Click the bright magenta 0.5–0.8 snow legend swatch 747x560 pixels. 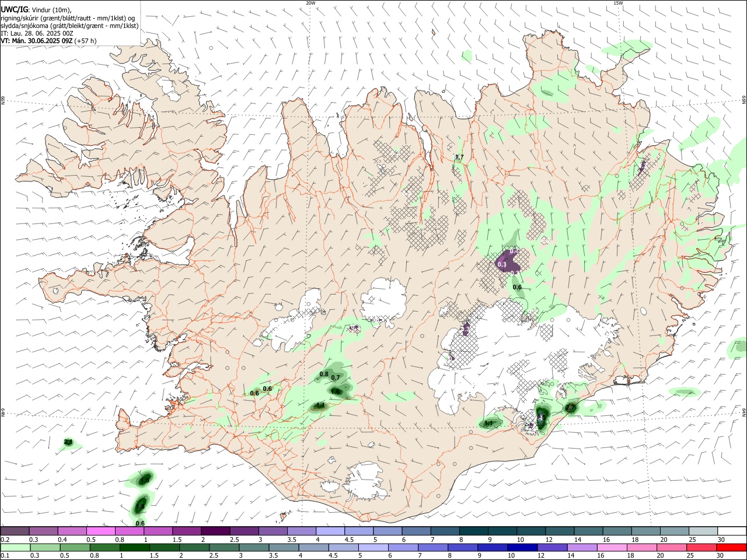[101, 531]
